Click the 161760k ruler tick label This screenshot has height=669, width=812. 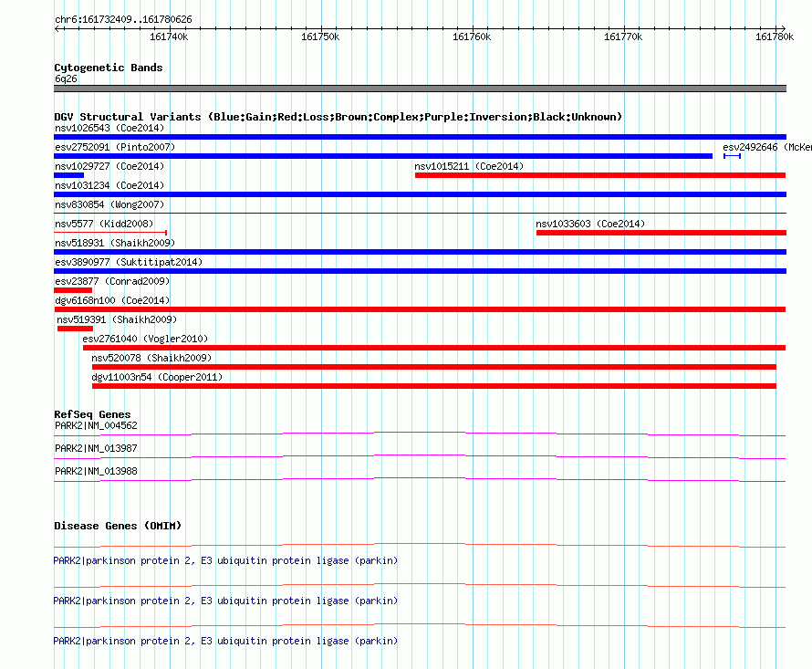coord(472,37)
